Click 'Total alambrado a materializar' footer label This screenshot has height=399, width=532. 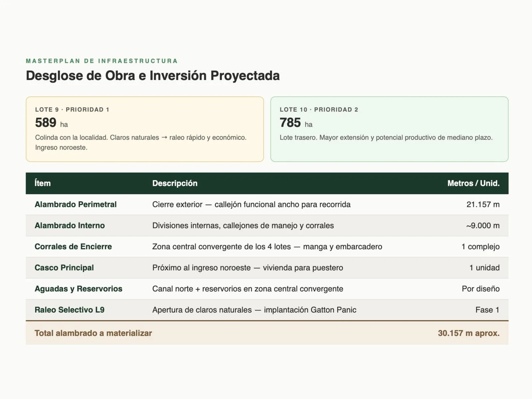(x=93, y=333)
